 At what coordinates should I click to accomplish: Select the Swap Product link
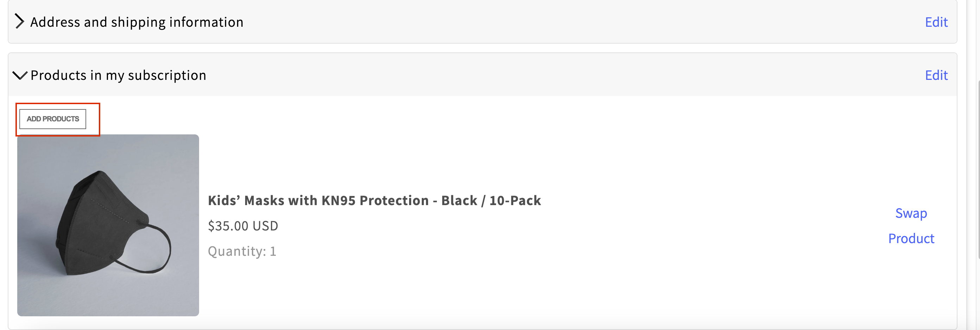[x=911, y=226]
